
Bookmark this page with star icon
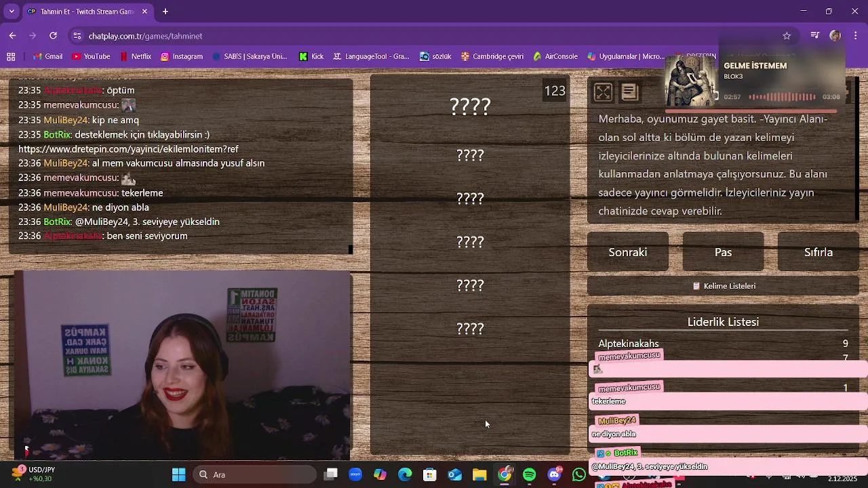(787, 36)
